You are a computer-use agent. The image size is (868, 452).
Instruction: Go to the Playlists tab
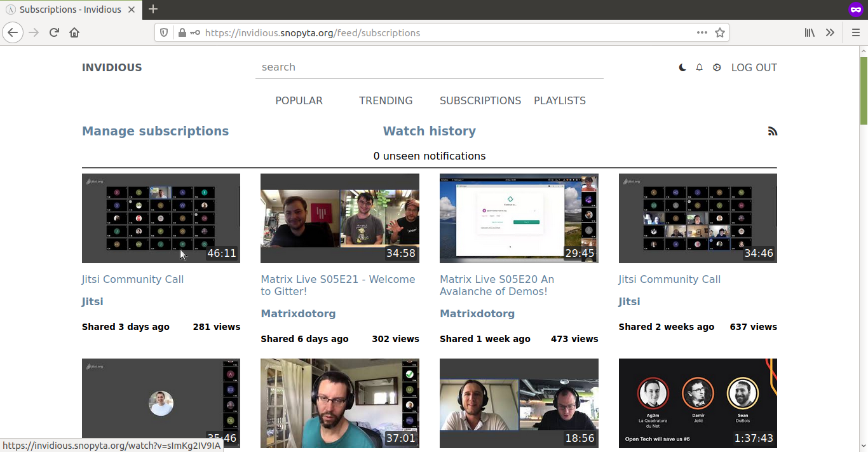coord(560,100)
